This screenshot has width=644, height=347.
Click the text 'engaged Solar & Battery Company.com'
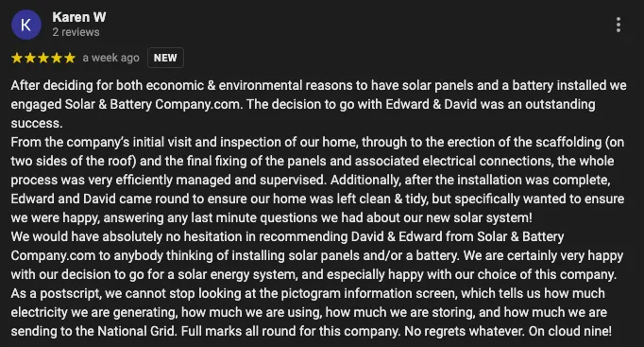click(126, 104)
